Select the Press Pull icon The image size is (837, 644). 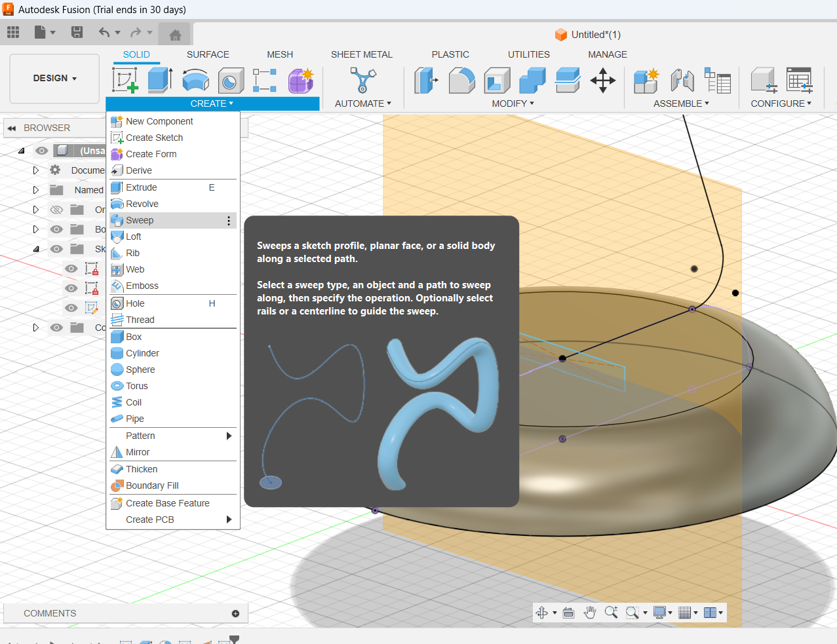point(426,81)
